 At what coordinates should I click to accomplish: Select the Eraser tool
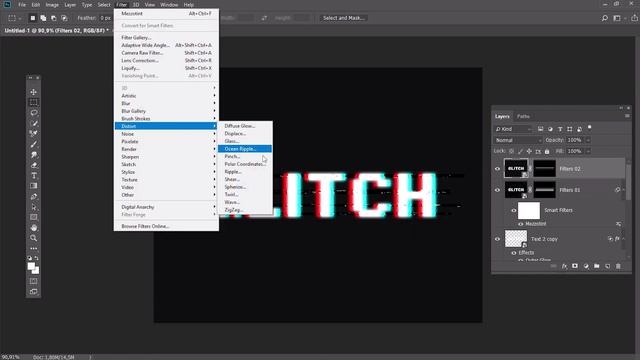(33, 165)
